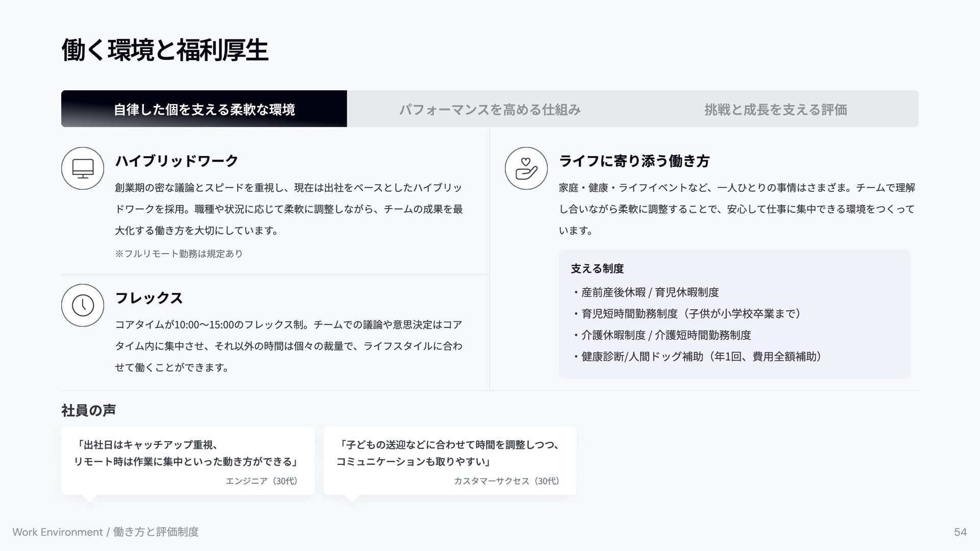This screenshot has height=551, width=980.
Task: Select the 自律した個を支える柔軟な環境 tab
Action: point(204,109)
